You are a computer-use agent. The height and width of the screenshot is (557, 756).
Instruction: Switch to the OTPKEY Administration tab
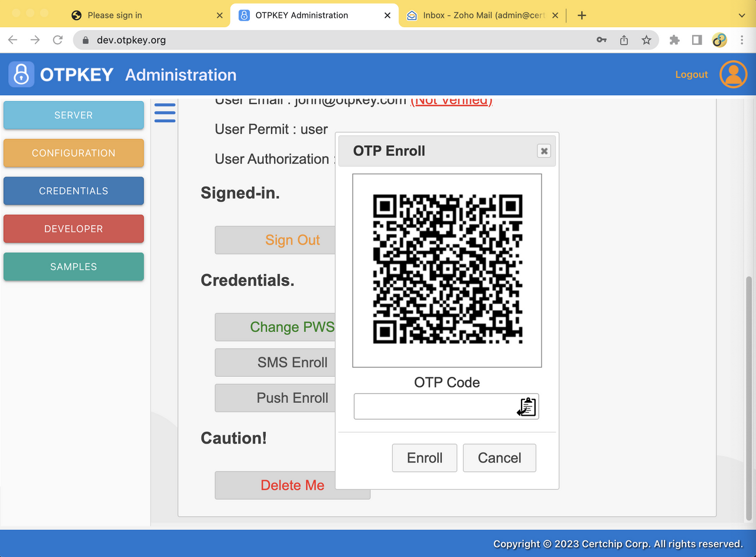(315, 15)
